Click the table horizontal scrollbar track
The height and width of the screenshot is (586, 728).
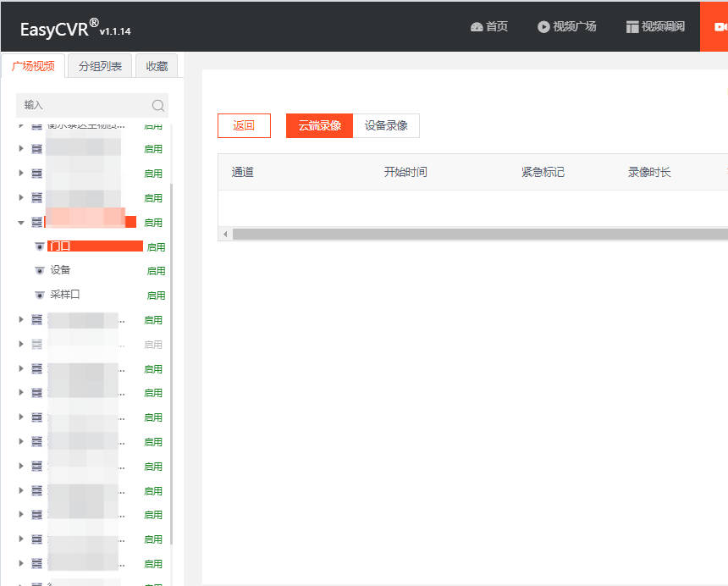coord(480,234)
